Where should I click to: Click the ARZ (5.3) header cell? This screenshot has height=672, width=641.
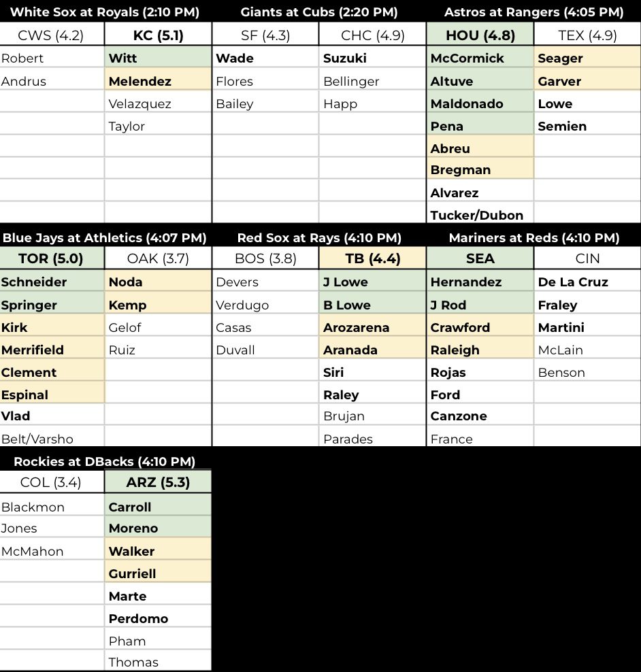pyautogui.click(x=159, y=482)
